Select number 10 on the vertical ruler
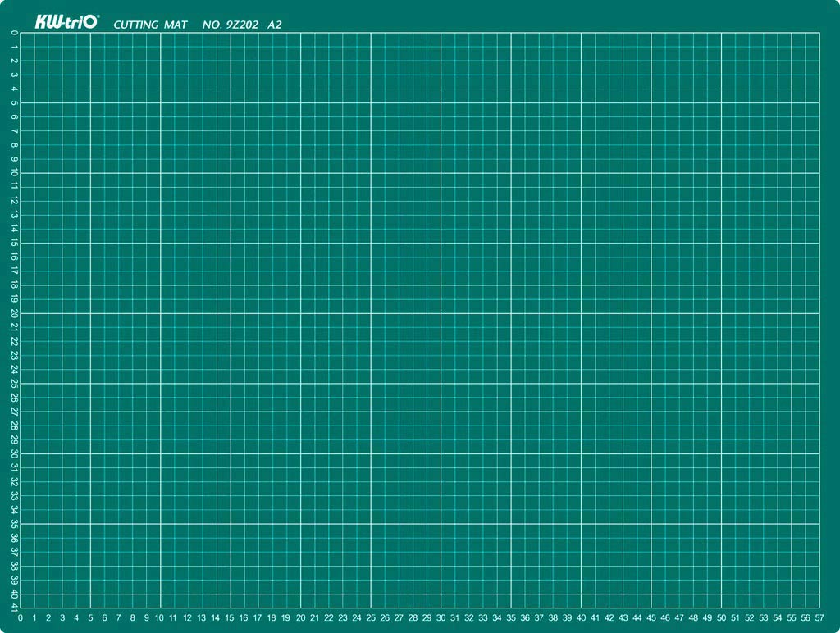The width and height of the screenshot is (840, 633). pos(14,173)
